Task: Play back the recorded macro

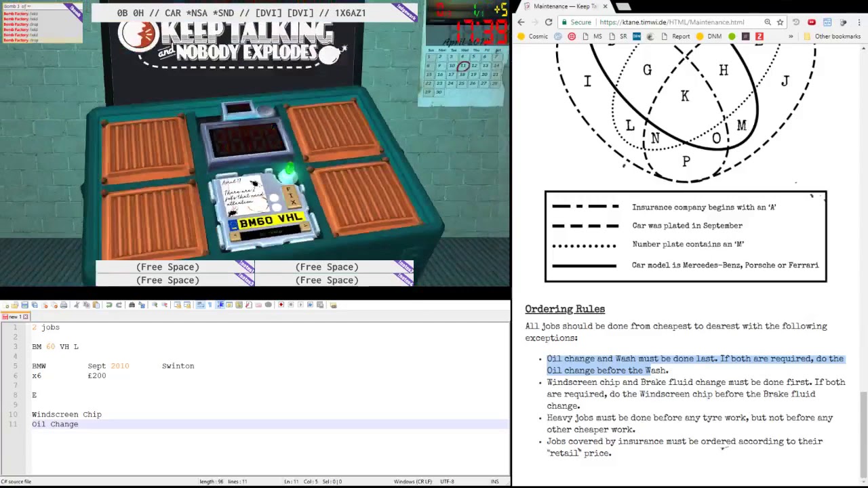Action: click(x=300, y=305)
